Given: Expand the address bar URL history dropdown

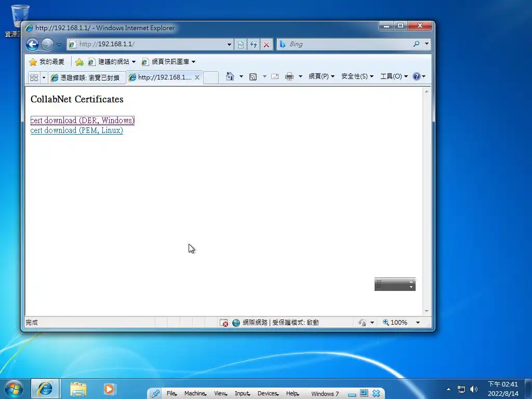Looking at the screenshot, I should [x=229, y=45].
